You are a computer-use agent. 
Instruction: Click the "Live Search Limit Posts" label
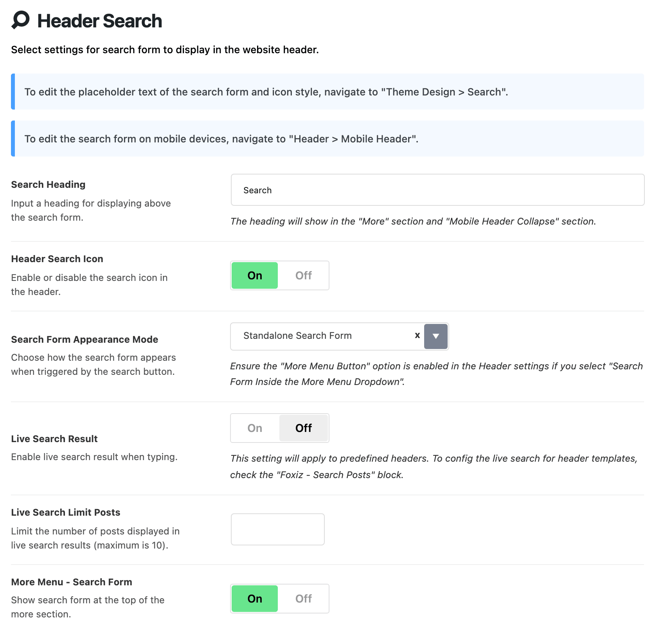point(66,512)
